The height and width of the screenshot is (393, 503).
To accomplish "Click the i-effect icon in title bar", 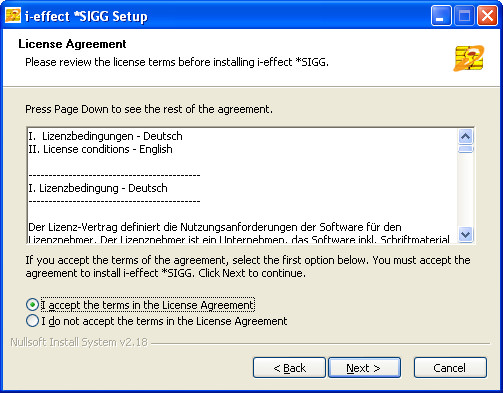I will pos(13,16).
